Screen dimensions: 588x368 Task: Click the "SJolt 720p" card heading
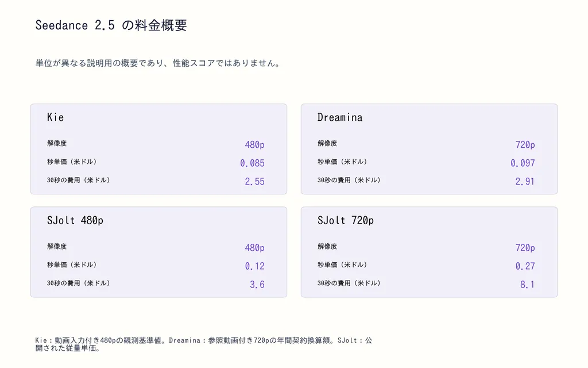tap(345, 220)
